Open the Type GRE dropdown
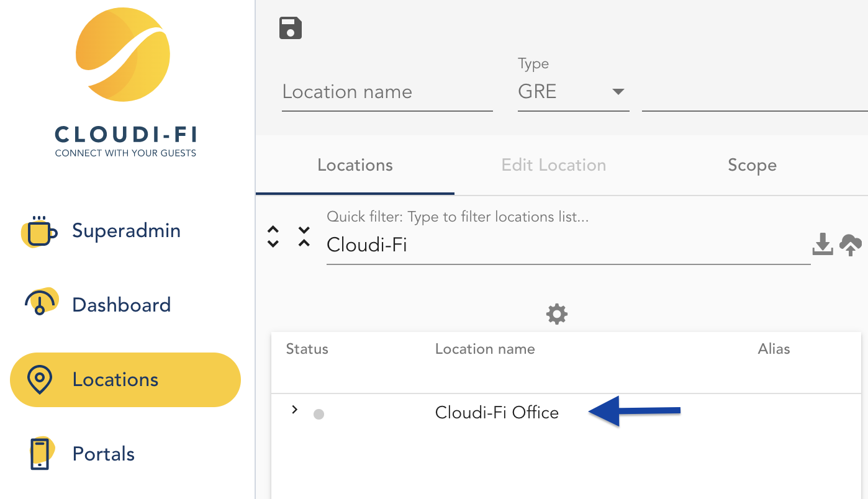 coord(573,92)
